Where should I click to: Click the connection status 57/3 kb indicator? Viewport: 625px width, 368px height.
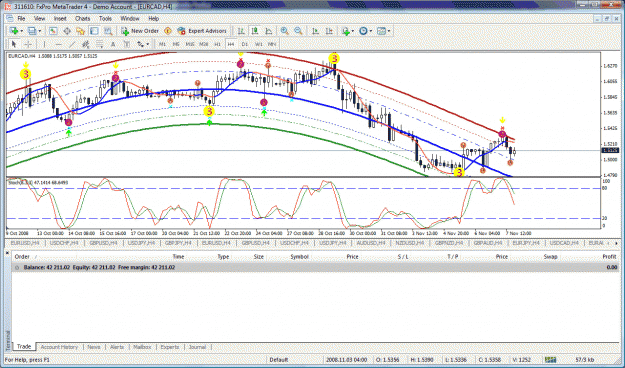585,360
